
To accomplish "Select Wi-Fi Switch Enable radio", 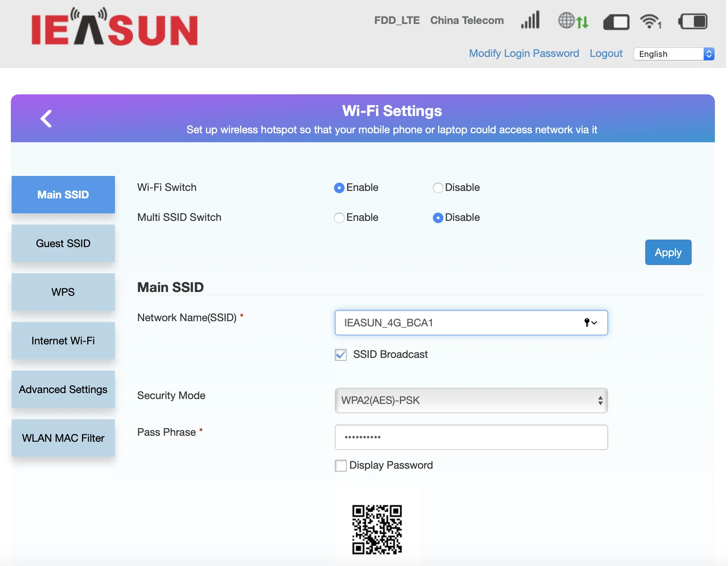I will [339, 188].
